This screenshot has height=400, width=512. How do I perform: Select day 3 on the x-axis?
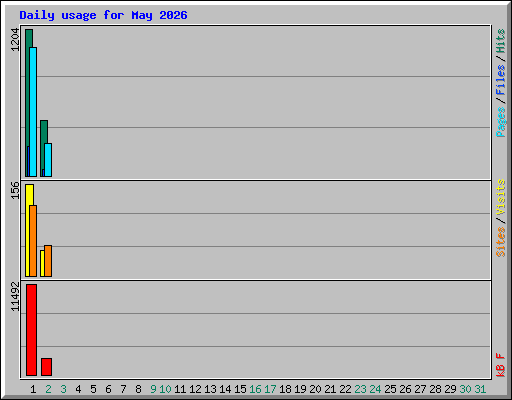click(x=63, y=389)
